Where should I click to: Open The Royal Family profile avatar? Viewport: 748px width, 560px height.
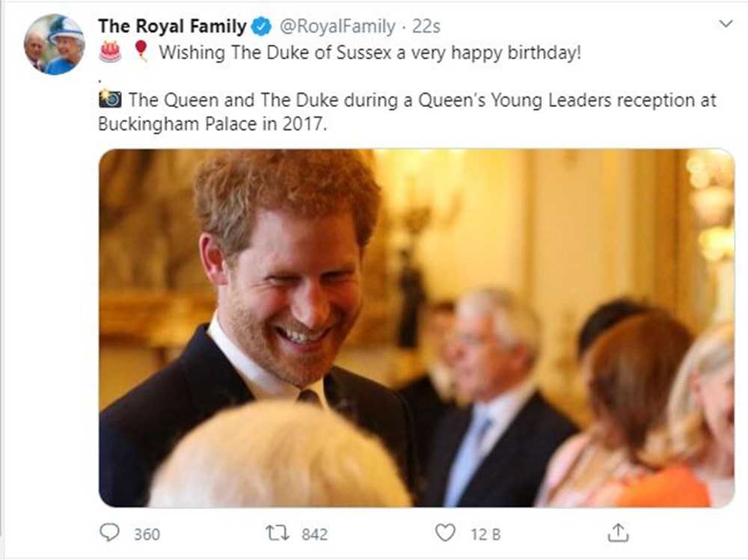pyautogui.click(x=54, y=44)
